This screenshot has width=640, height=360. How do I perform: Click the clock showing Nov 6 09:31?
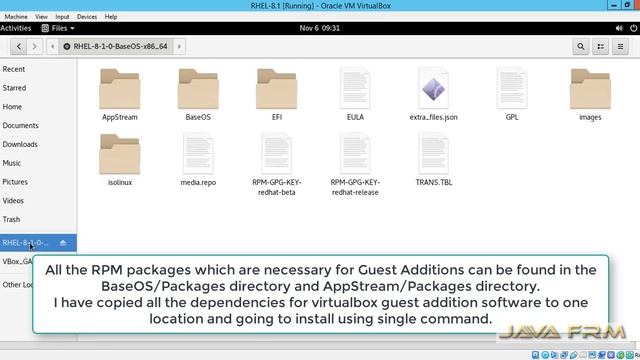[x=320, y=28]
